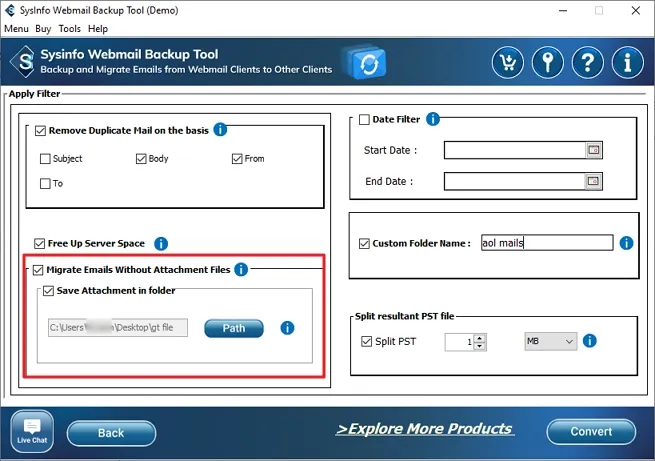Click the End Date field
This screenshot has width=655, height=461.
515,181
